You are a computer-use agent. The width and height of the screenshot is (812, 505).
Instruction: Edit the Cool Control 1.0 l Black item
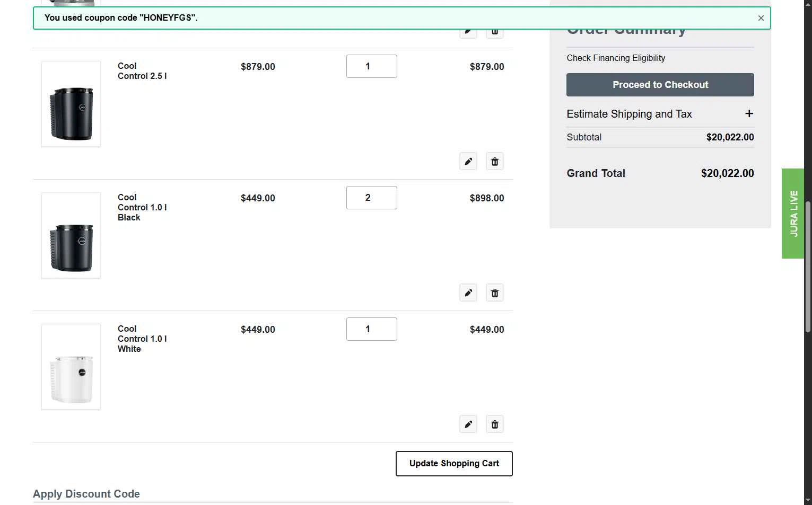click(468, 293)
